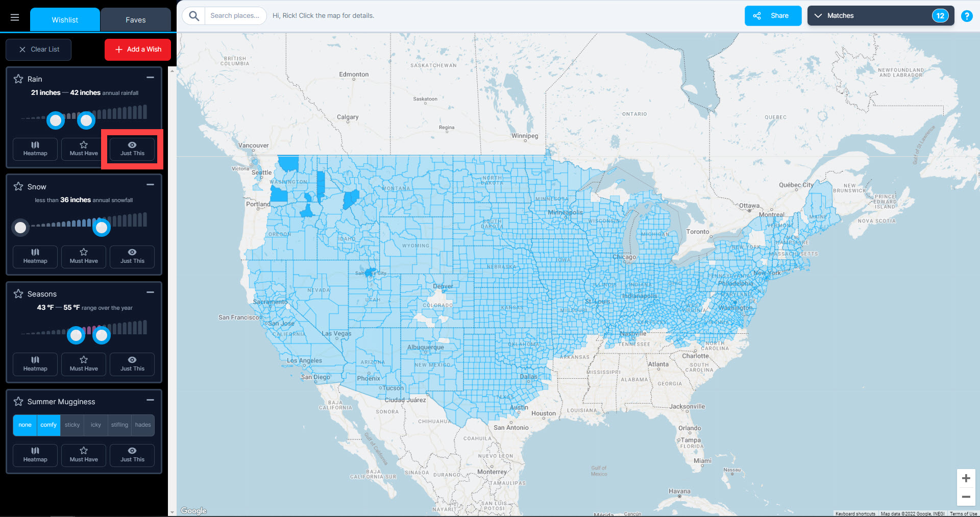This screenshot has width=980, height=517.
Task: Toggle Just This for Snow
Action: click(132, 256)
